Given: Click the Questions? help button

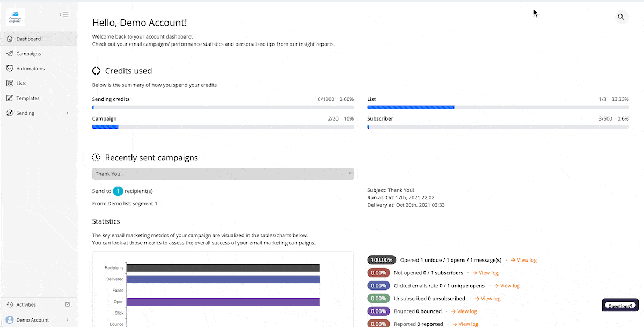Looking at the screenshot, I should (x=620, y=306).
